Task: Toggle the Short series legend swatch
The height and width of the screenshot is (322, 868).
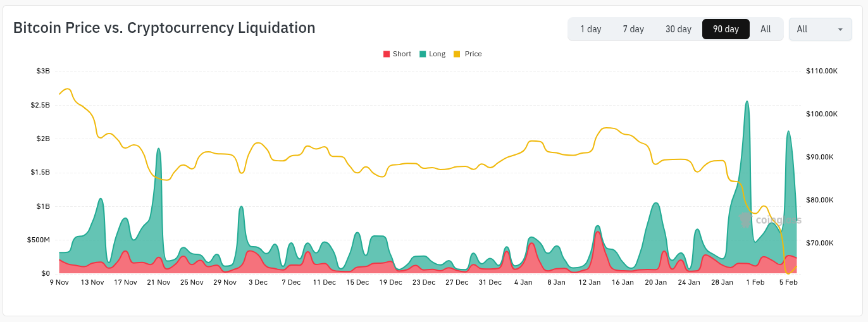Action: [387, 54]
